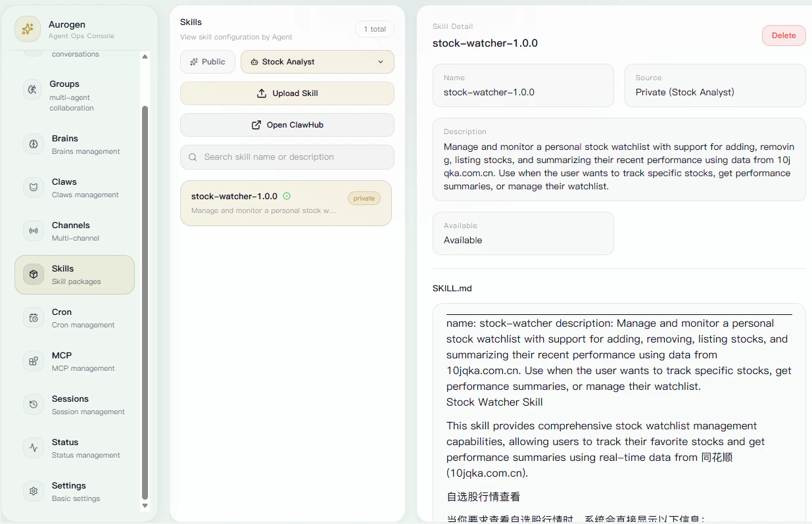The height and width of the screenshot is (524, 812).
Task: Switch to Public skills
Action: [x=208, y=62]
